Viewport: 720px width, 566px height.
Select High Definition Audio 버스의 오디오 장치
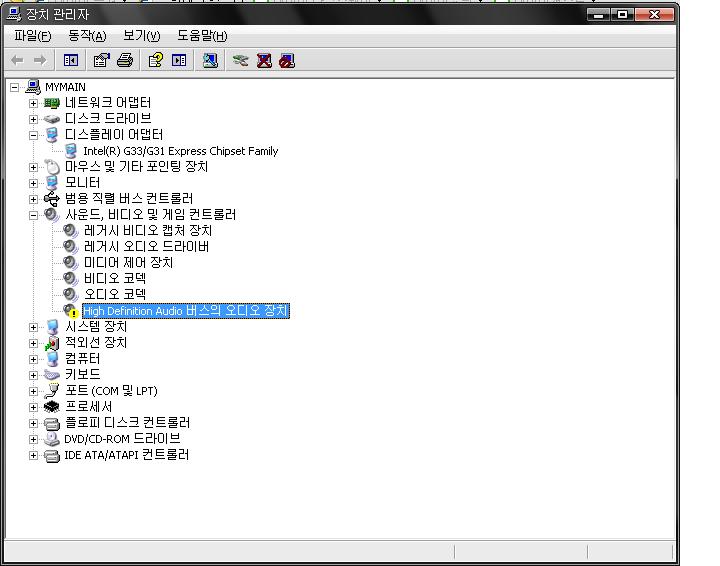click(x=186, y=311)
